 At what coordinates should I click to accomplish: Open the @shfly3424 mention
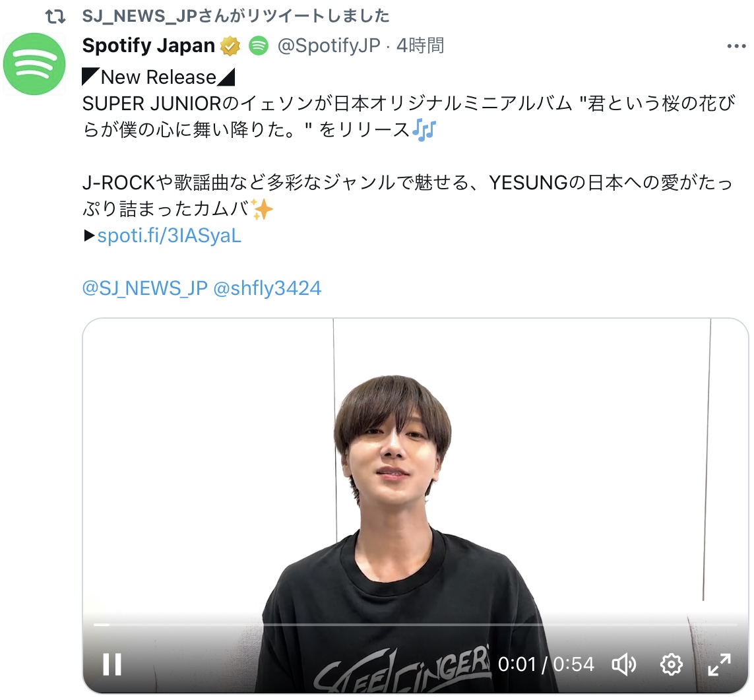click(x=267, y=288)
